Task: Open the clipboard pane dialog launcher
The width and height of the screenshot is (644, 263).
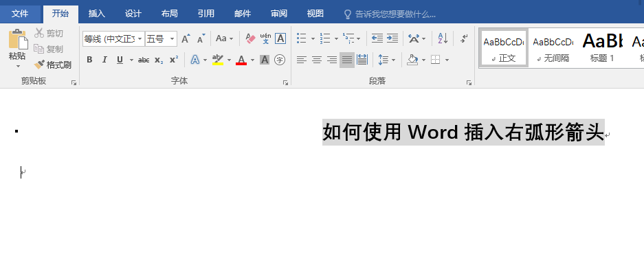Action: coord(74,83)
